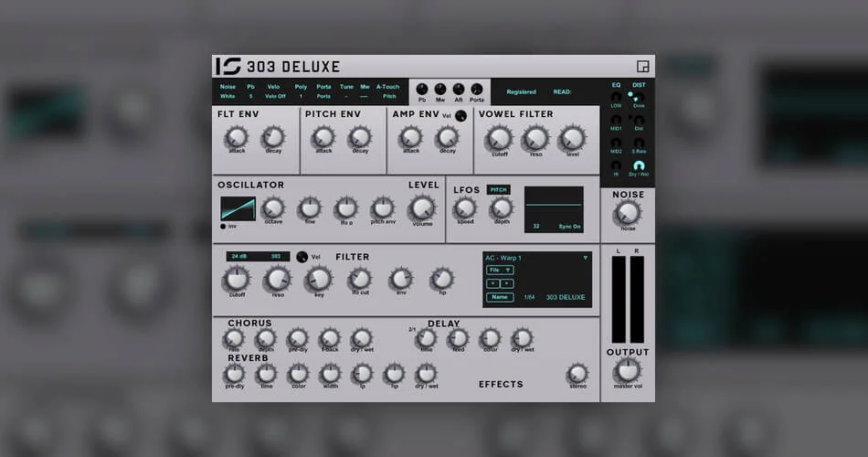Click the Filter hp knob
The height and width of the screenshot is (457, 868).
pos(442,279)
